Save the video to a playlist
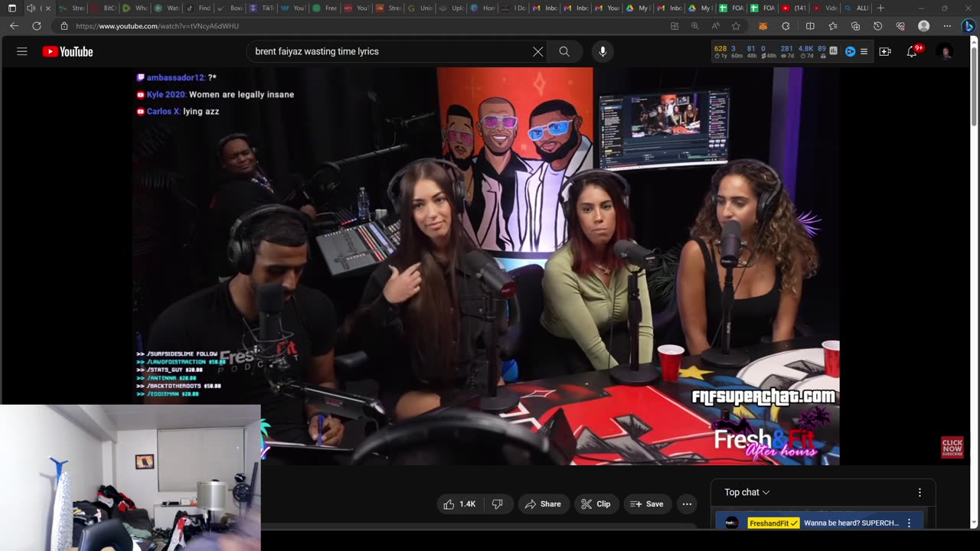This screenshot has width=980, height=551. (647, 504)
